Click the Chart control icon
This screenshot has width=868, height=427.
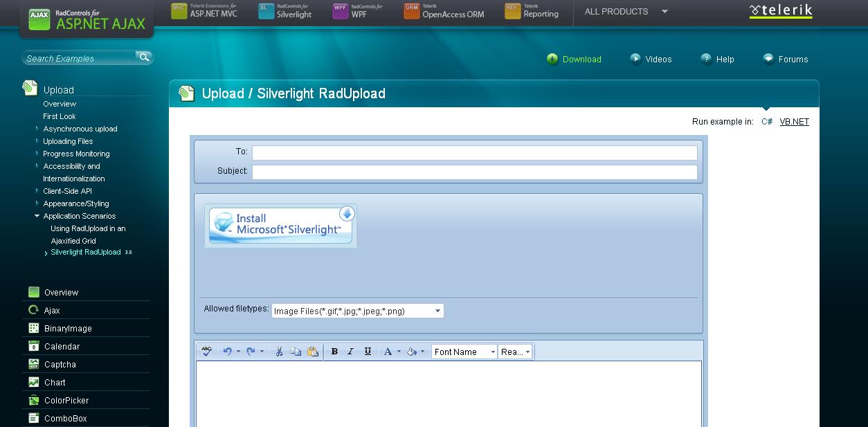click(33, 382)
